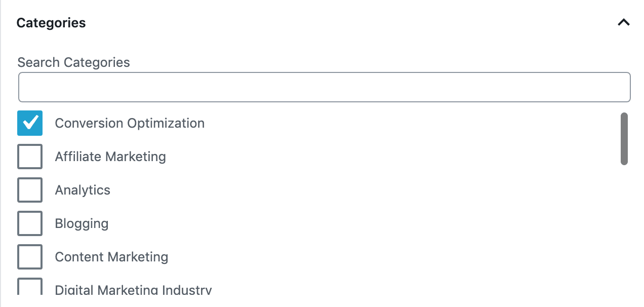
Task: Click the Search Categories field label
Action: 73,62
